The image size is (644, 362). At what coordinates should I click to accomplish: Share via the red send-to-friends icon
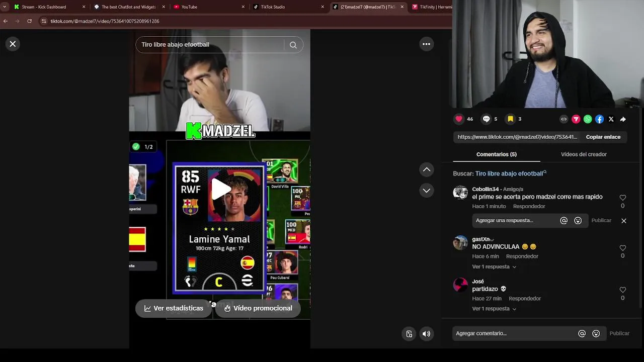[576, 119]
